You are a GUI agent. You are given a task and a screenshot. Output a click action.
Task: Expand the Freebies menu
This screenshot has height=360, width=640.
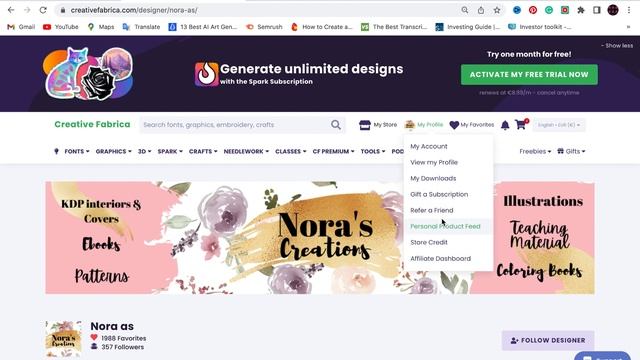pos(535,151)
